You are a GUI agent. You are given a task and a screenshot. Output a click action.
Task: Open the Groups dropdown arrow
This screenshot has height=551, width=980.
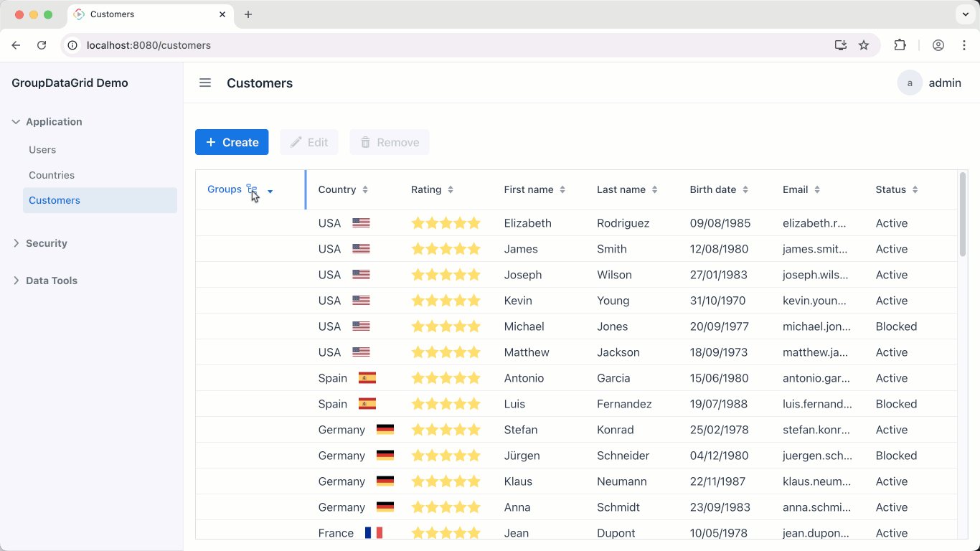click(270, 192)
